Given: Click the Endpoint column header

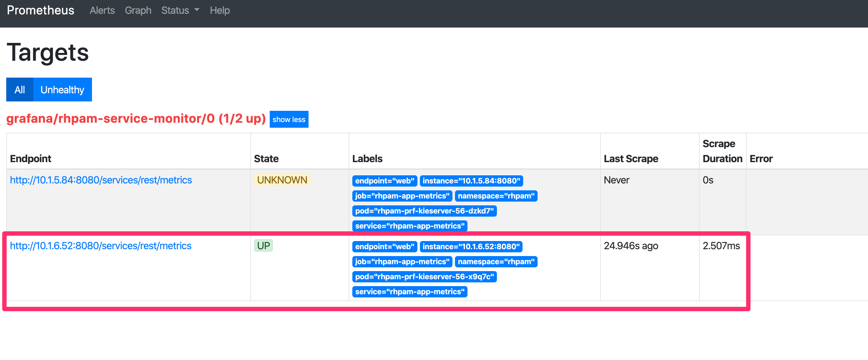Looking at the screenshot, I should coord(31,159).
